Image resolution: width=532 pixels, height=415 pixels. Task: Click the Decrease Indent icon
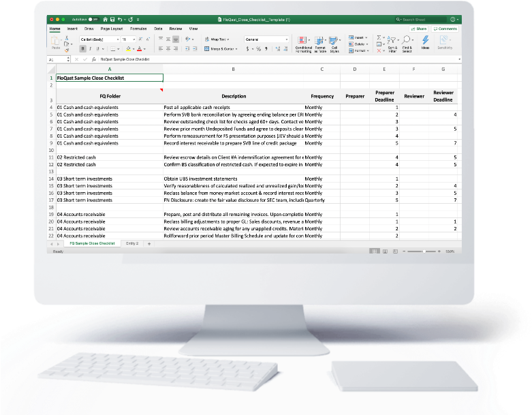(187, 49)
